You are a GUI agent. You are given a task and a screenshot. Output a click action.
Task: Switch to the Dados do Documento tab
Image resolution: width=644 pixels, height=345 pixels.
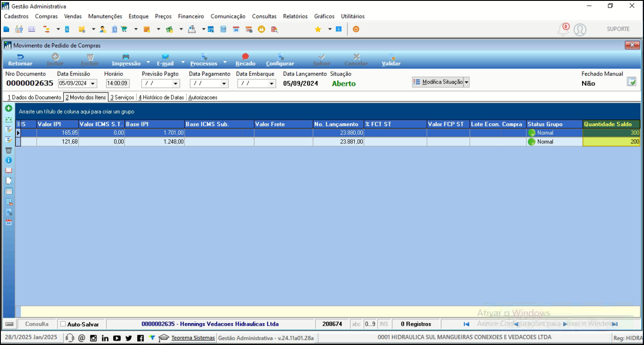coord(34,98)
